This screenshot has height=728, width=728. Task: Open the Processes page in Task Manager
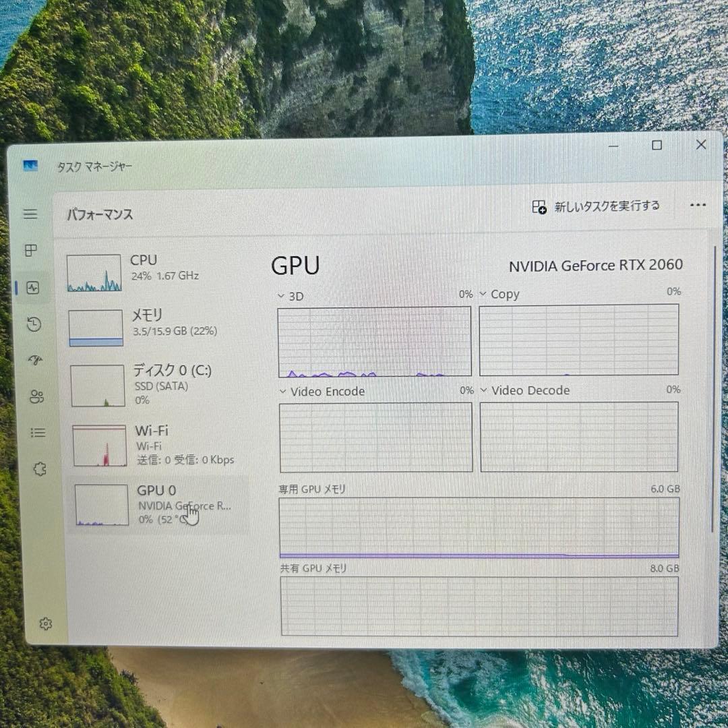point(30,251)
